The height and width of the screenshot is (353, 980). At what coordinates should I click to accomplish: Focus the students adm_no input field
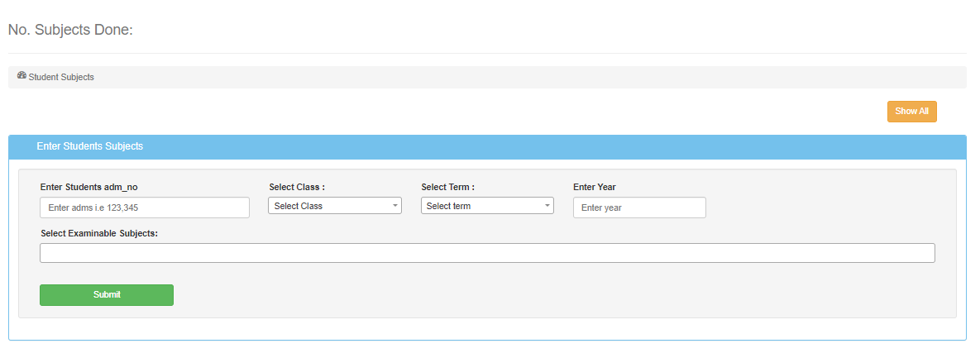[x=145, y=208]
